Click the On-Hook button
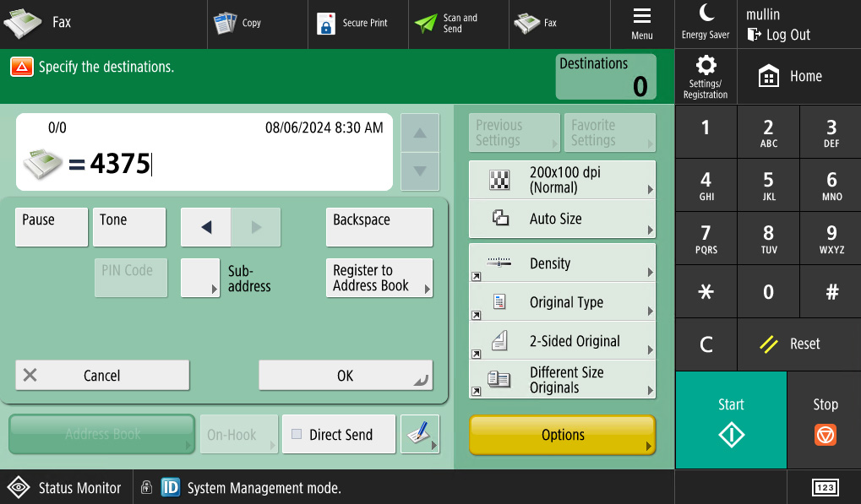Screen dimensions: 861x504 [x=239, y=434]
